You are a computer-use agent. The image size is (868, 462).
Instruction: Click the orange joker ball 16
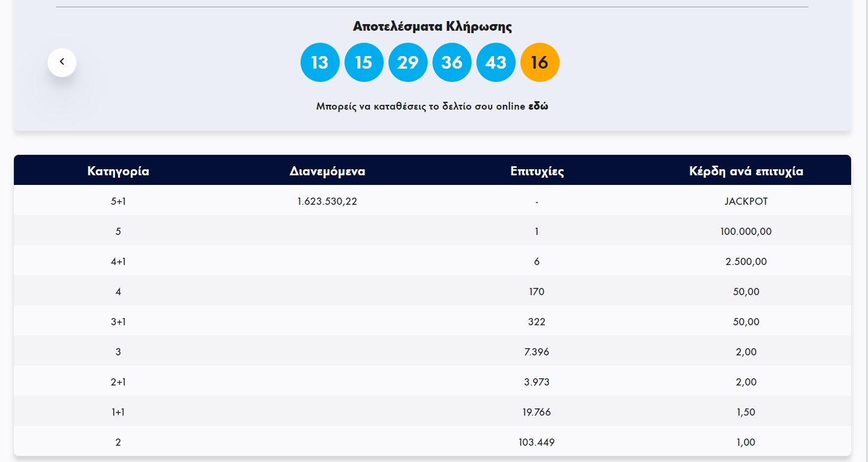tap(540, 62)
